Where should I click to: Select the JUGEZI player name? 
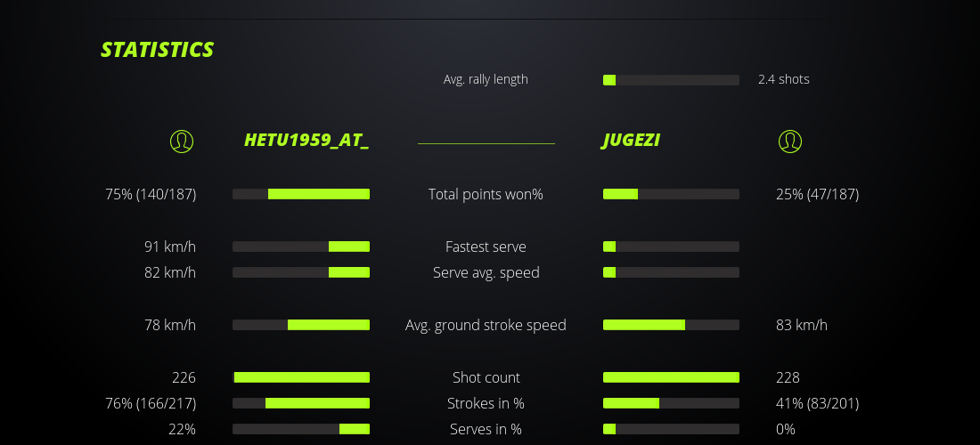631,141
